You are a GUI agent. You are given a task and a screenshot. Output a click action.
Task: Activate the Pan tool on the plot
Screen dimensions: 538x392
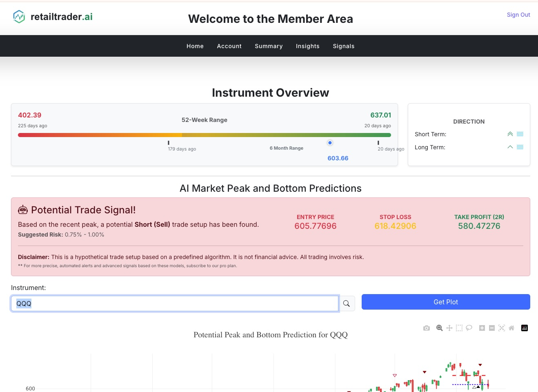(449, 328)
